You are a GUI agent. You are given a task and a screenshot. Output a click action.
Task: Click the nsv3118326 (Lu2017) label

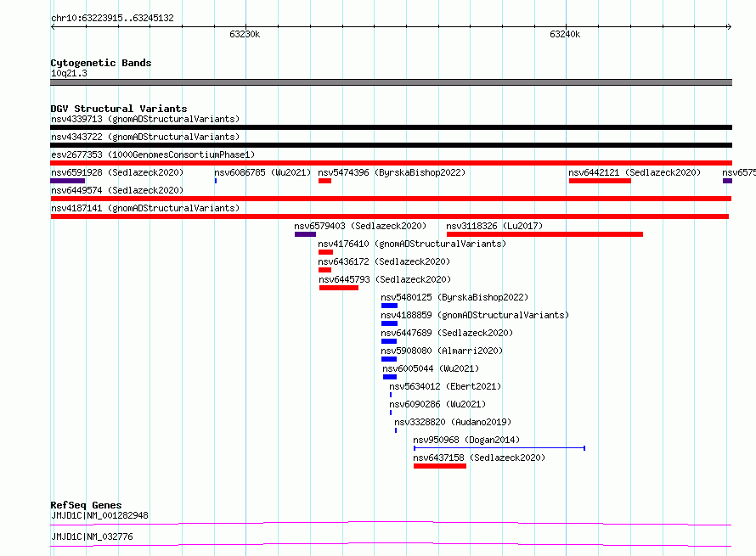[x=494, y=226]
